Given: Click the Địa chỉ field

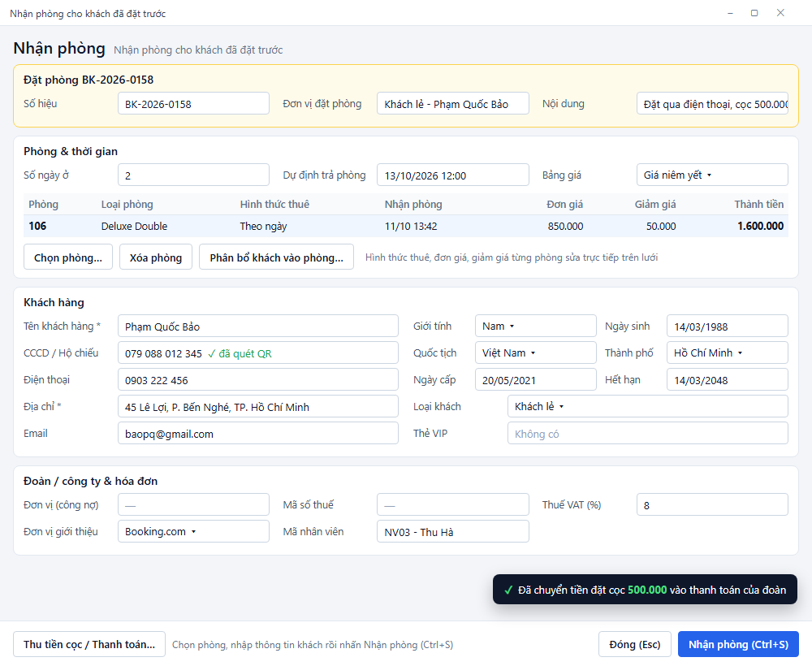Looking at the screenshot, I should coord(258,407).
